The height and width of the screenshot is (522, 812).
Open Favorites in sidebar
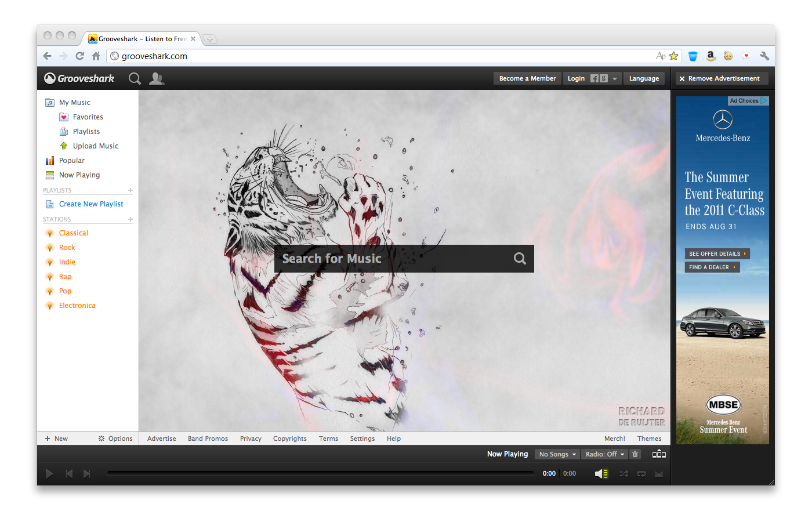pyautogui.click(x=88, y=117)
